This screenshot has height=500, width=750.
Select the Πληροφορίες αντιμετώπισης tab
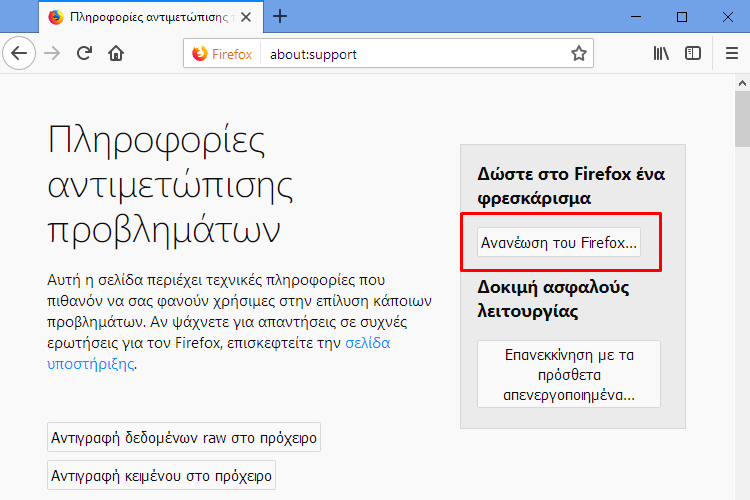(x=151, y=17)
